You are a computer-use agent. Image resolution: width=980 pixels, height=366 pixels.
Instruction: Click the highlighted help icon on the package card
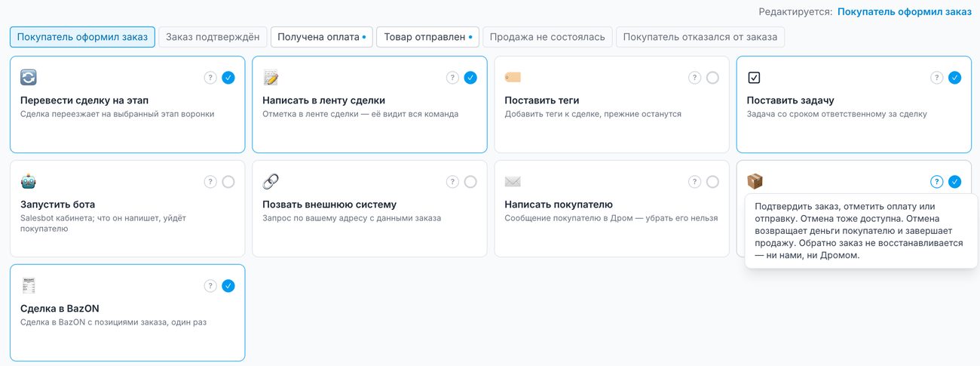click(x=936, y=181)
